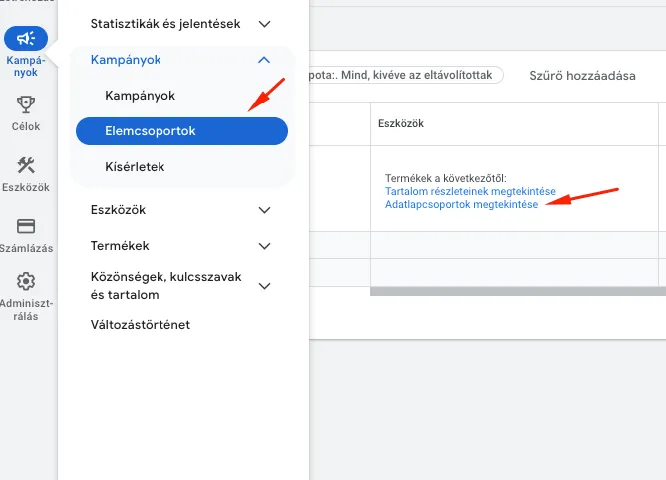Collapse the Kampányok section chevron
666x480 pixels.
[x=264, y=60]
